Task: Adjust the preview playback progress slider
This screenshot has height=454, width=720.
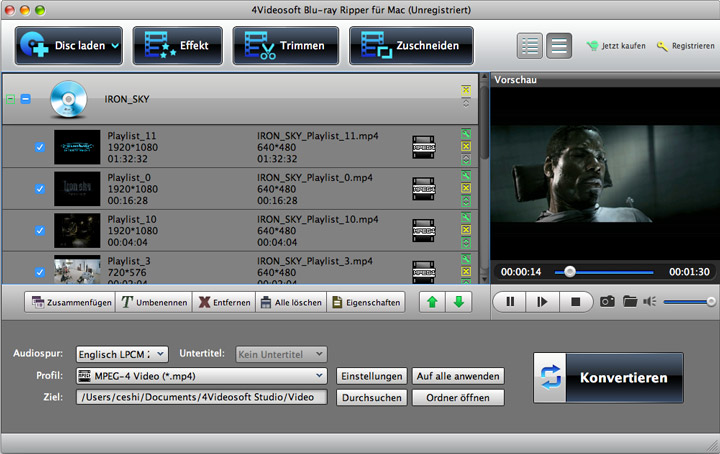Action: [570, 271]
